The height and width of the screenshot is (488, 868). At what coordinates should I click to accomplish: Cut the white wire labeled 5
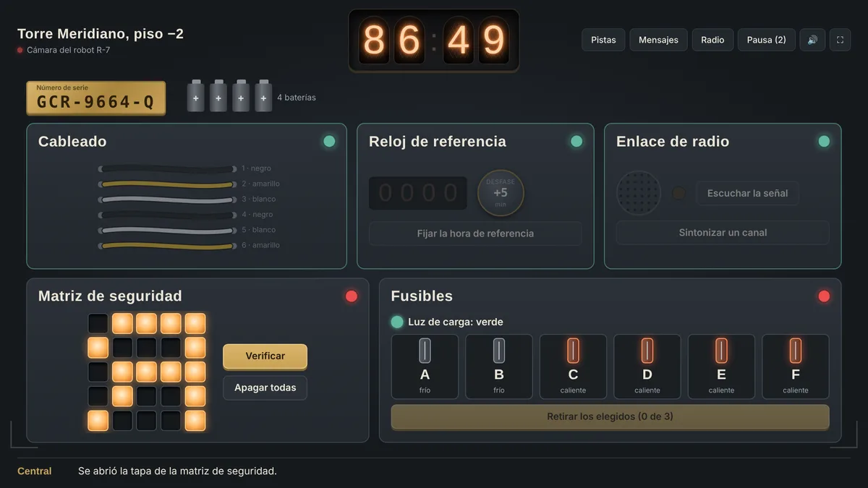coord(167,231)
